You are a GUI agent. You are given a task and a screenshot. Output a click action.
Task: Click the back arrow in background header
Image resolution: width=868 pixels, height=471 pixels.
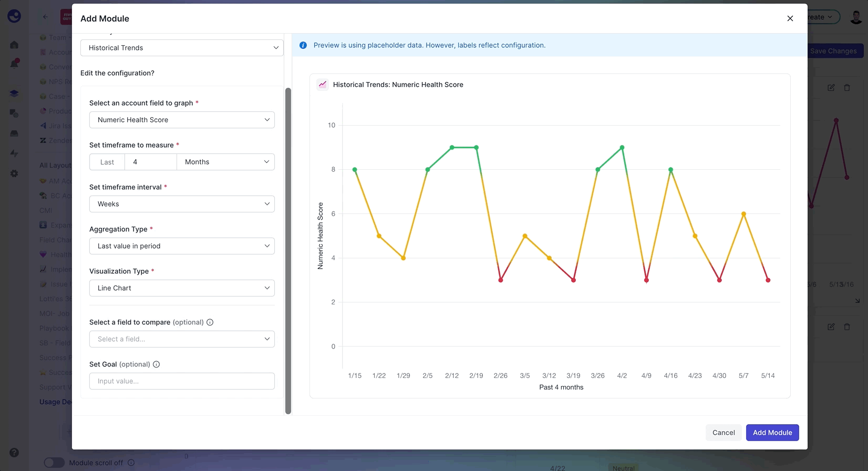(45, 17)
